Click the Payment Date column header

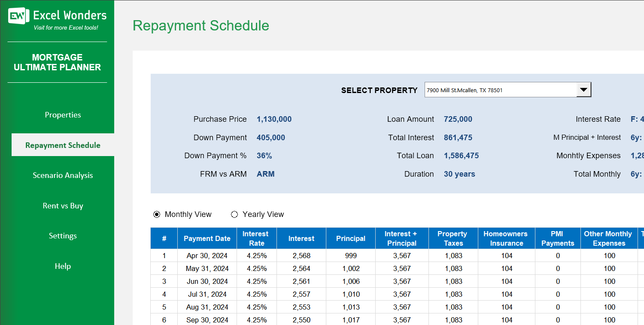click(207, 238)
